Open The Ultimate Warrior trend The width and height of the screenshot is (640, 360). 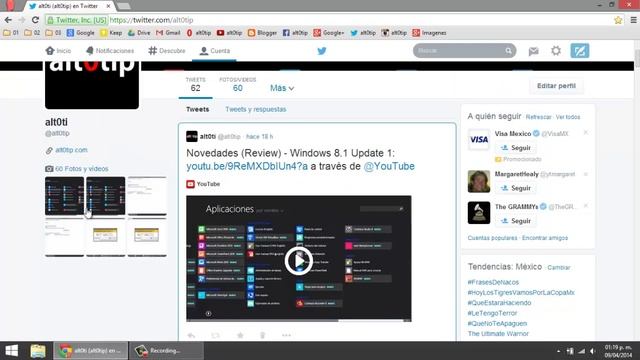point(498,333)
